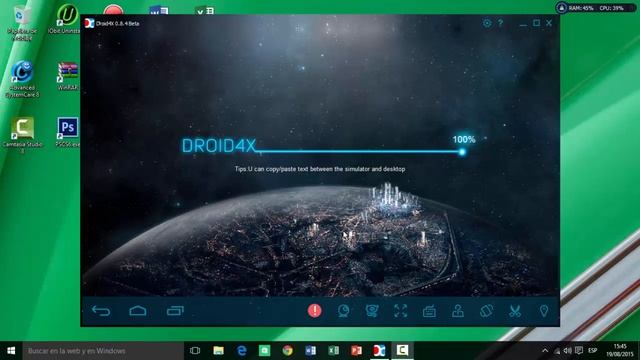Select Advanced SystemCare 8 desktop icon

click(x=22, y=79)
